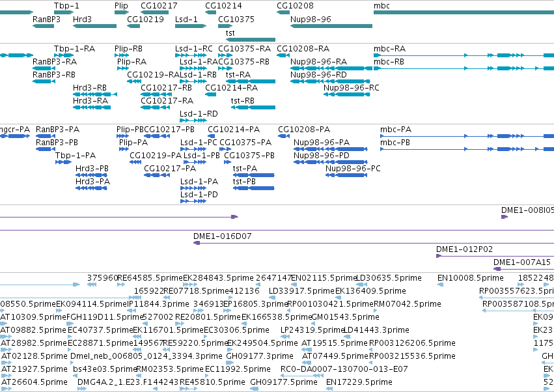Select EST RE45810.5prime
This screenshot has width=554, height=392.
pyautogui.click(x=212, y=382)
